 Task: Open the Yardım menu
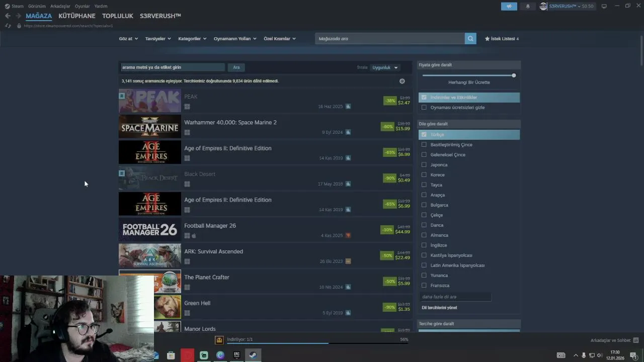[x=101, y=6]
